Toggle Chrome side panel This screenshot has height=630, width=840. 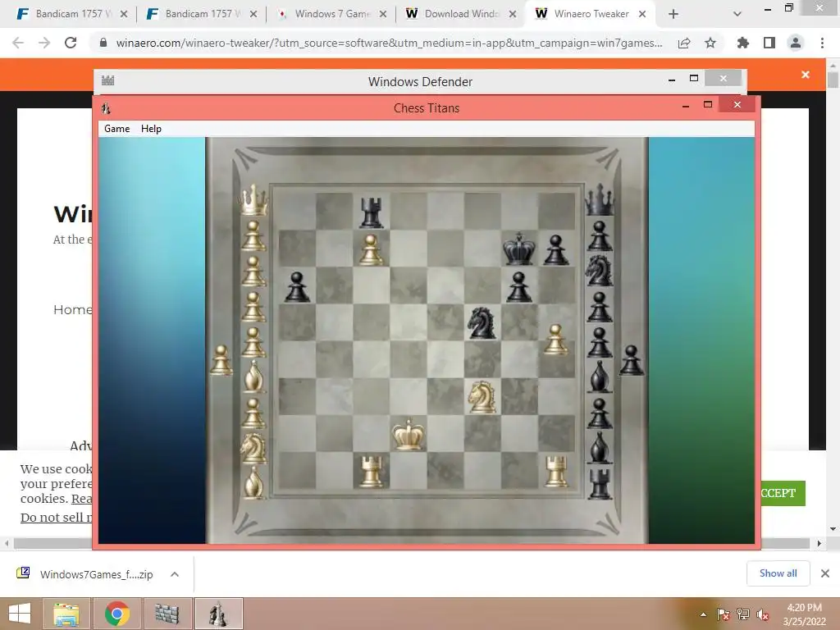pyautogui.click(x=769, y=43)
